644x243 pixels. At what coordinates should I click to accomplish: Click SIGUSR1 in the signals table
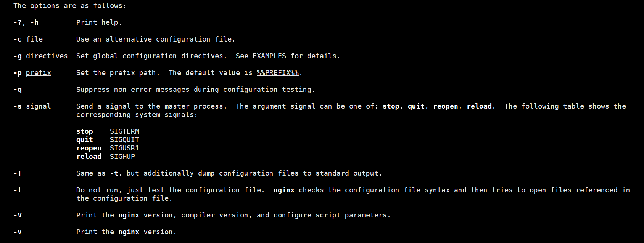click(124, 148)
